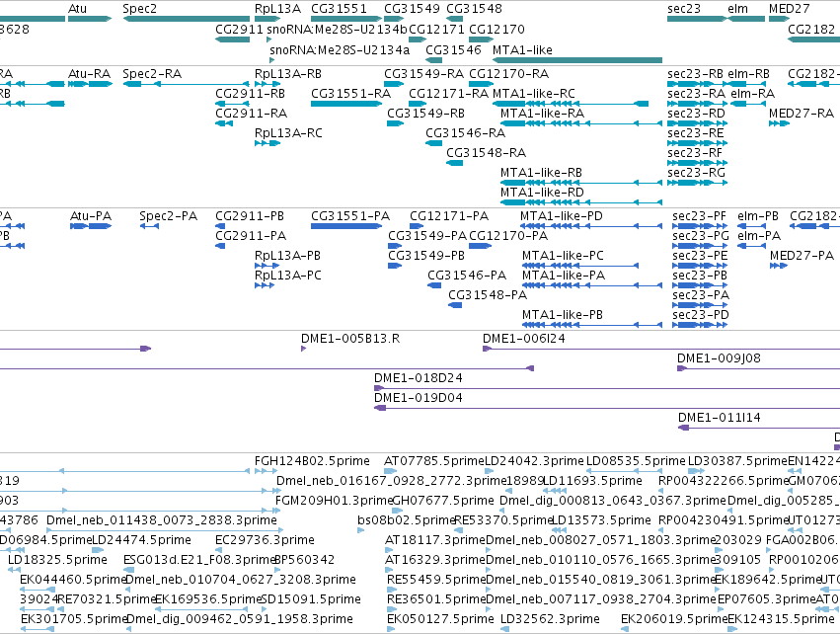The height and width of the screenshot is (634, 840).
Task: Select protein MTA1-like-PB
Action: 592,325
